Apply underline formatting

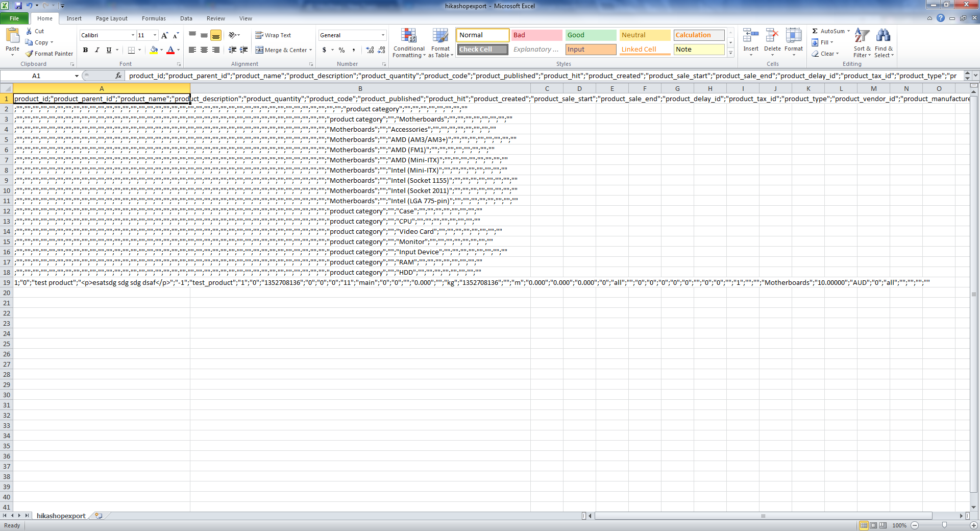[x=109, y=50]
